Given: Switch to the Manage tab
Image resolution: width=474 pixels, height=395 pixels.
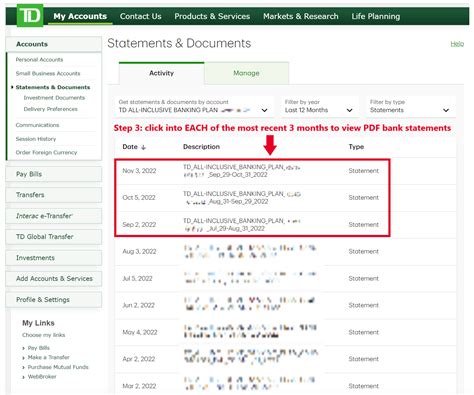Looking at the screenshot, I should click(x=246, y=73).
